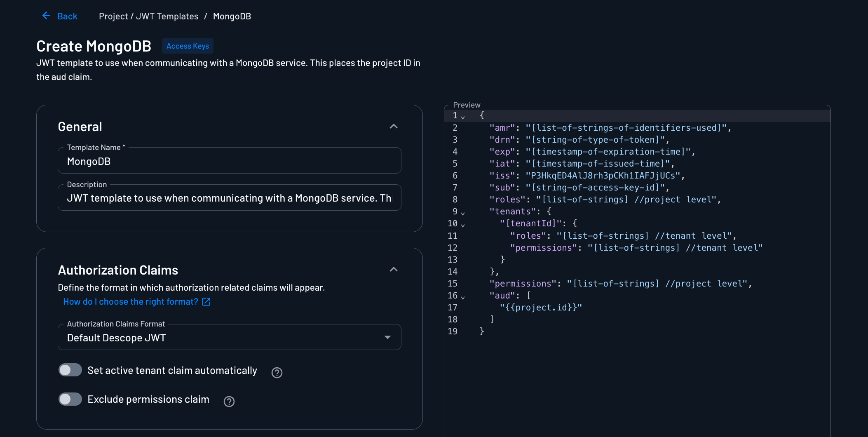Click the "permissions" key on line 12
This screenshot has height=437, width=868.
(x=543, y=248)
